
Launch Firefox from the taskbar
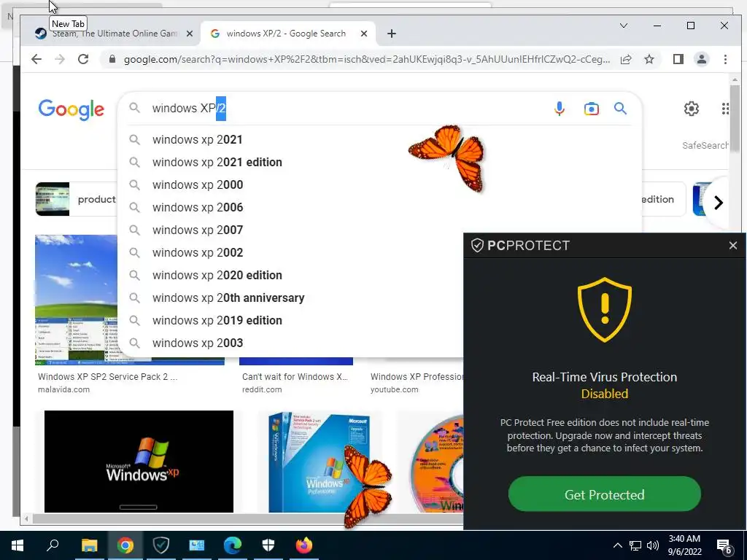tap(304, 545)
